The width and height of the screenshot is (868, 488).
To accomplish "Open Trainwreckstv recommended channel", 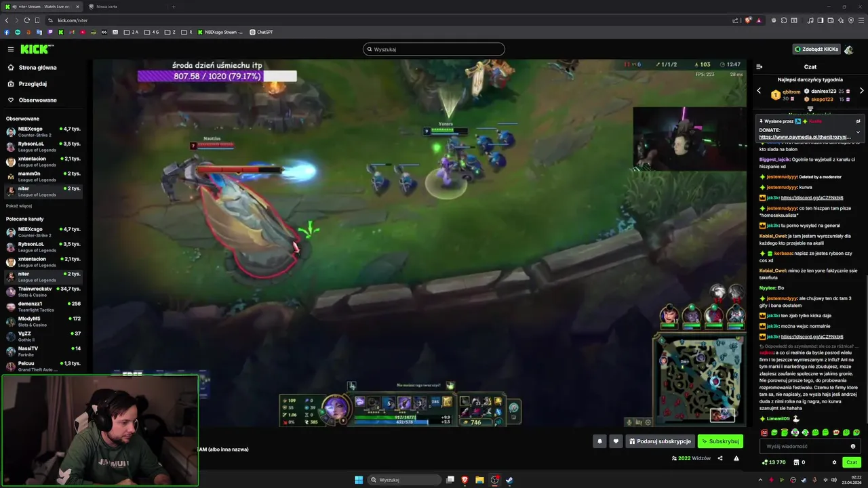I will click(43, 291).
